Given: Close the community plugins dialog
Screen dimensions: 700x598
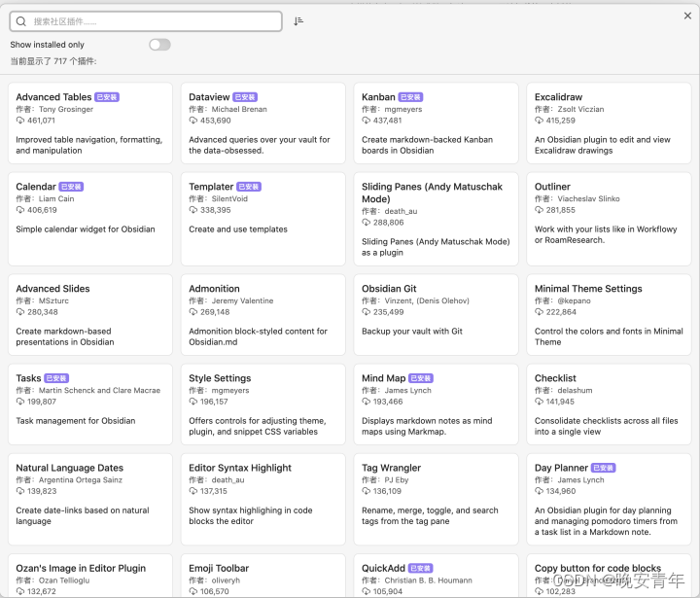Looking at the screenshot, I should click(x=687, y=17).
